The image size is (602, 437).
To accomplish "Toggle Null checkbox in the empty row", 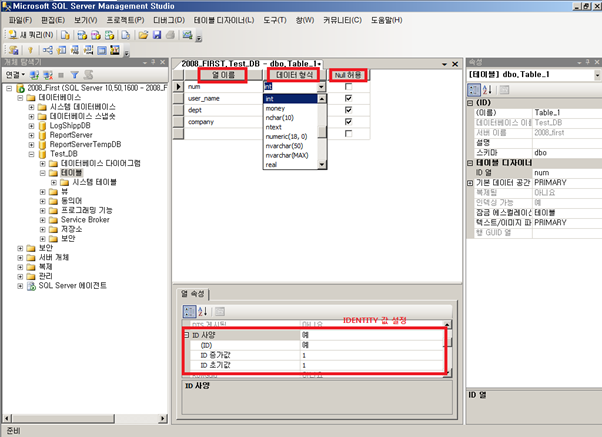I will [348, 133].
